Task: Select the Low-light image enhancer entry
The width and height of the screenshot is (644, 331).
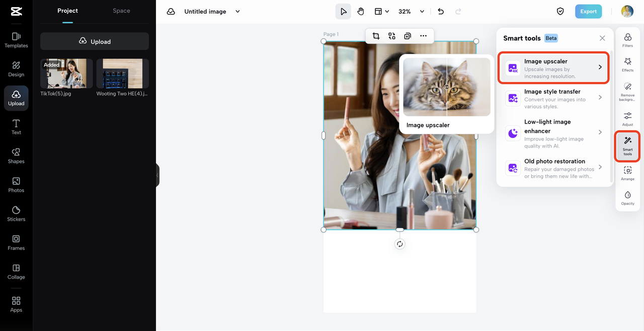Action: 554,134
